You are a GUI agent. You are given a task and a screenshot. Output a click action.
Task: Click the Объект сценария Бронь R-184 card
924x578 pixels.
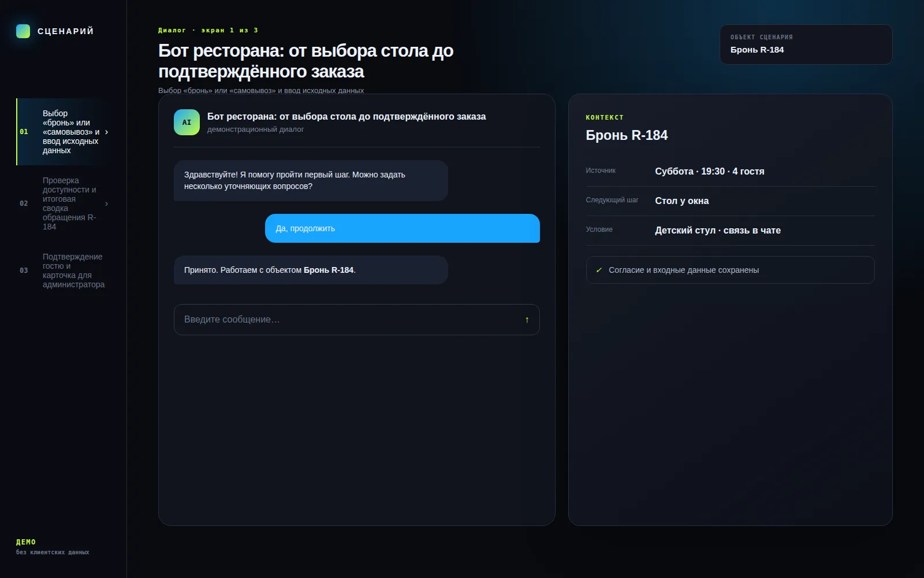(x=806, y=45)
